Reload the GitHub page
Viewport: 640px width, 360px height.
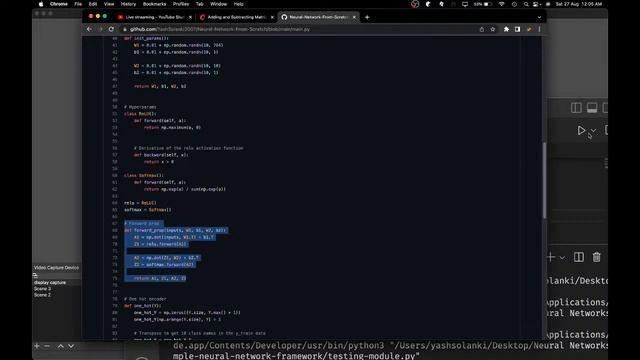click(111, 29)
